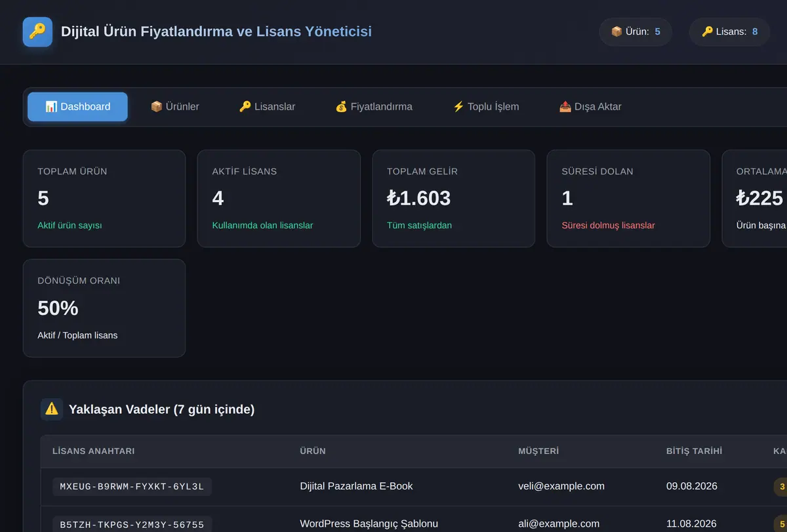Click the Dijital Pazarlama E-Book cell
787x532 pixels.
point(356,486)
